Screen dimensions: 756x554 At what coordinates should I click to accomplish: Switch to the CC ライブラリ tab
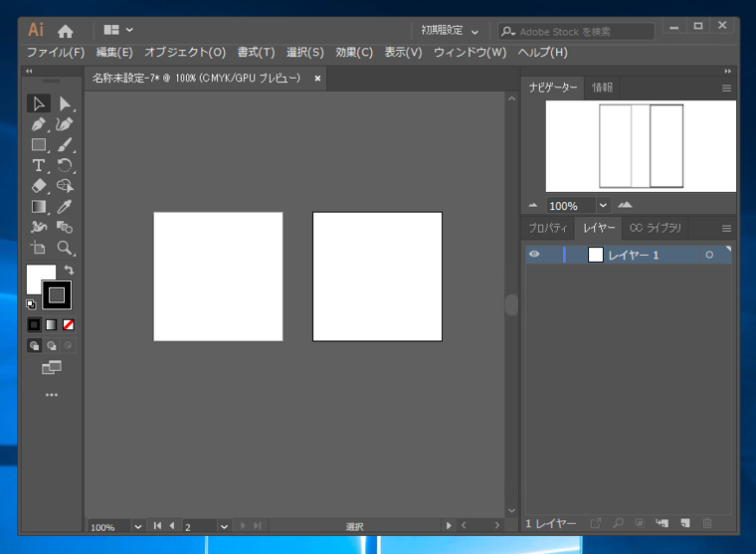point(656,228)
